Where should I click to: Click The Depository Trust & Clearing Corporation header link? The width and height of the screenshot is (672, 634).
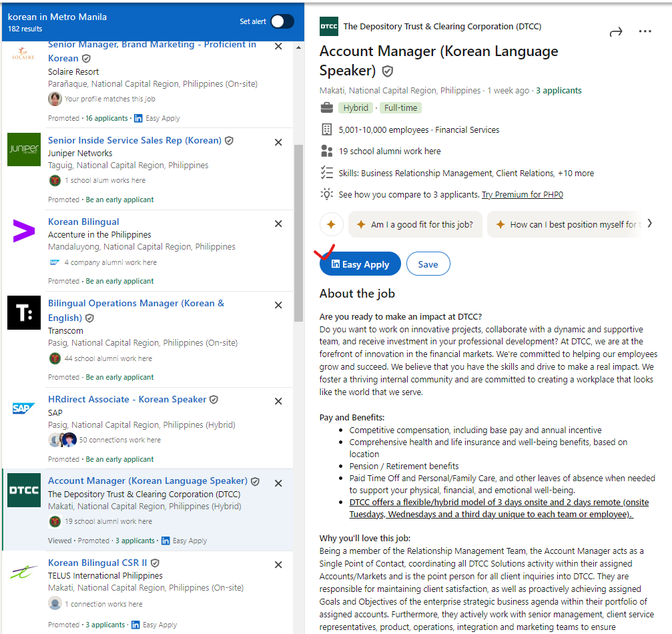click(x=442, y=27)
